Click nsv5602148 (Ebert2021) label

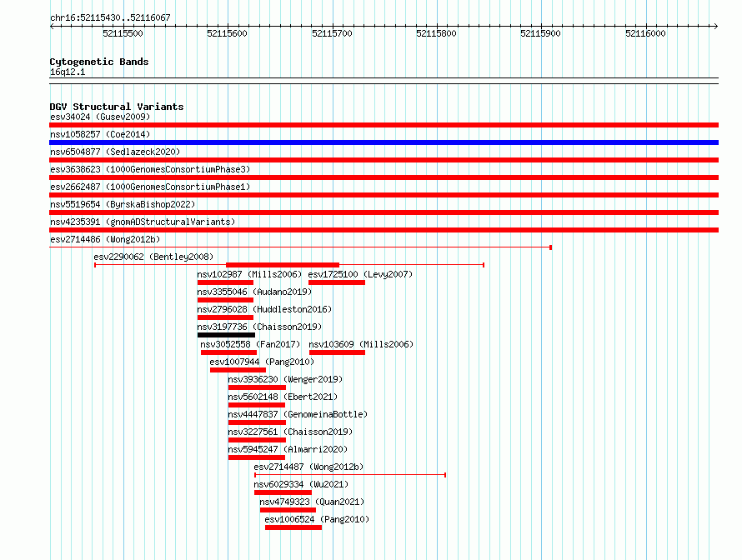283,397
